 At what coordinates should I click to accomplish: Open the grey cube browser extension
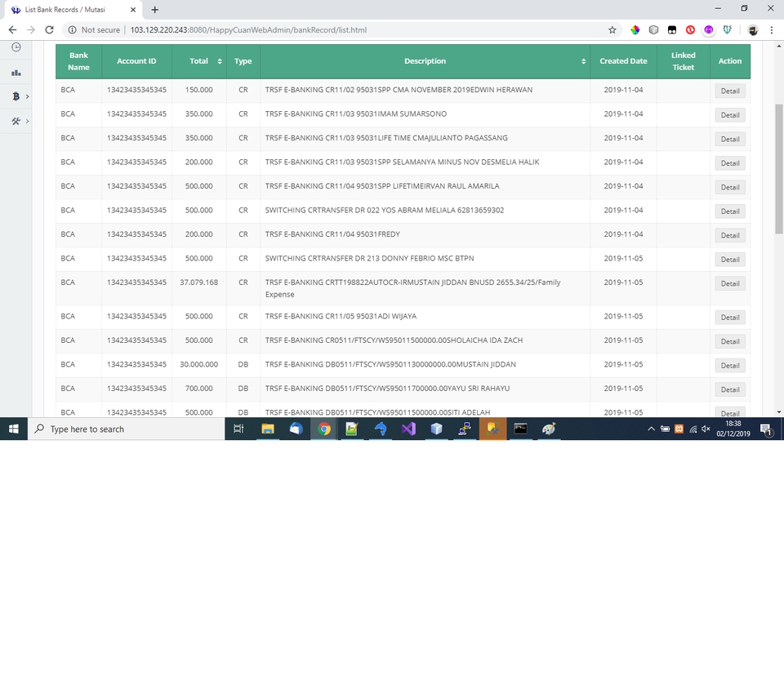[x=653, y=30]
